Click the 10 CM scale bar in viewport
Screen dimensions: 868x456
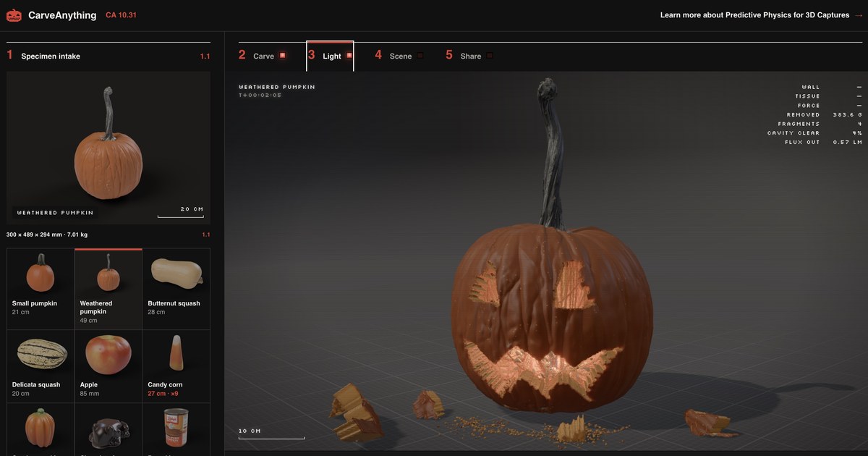tap(271, 434)
